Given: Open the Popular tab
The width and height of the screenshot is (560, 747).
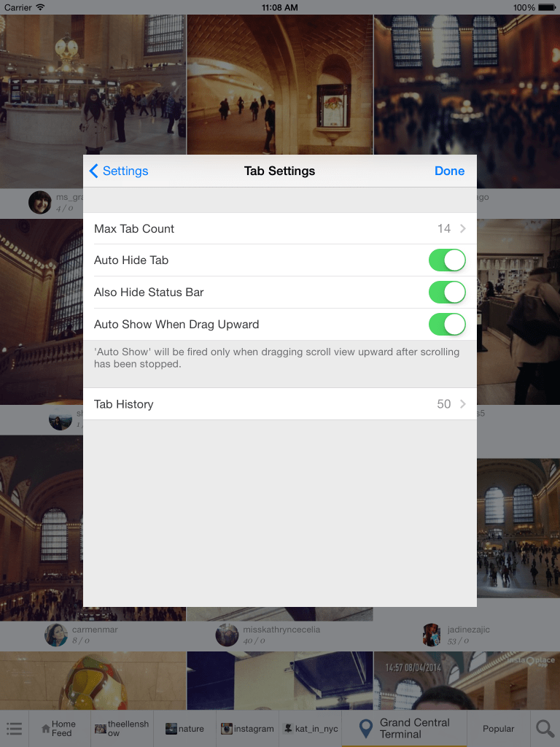Looking at the screenshot, I should 499,728.
